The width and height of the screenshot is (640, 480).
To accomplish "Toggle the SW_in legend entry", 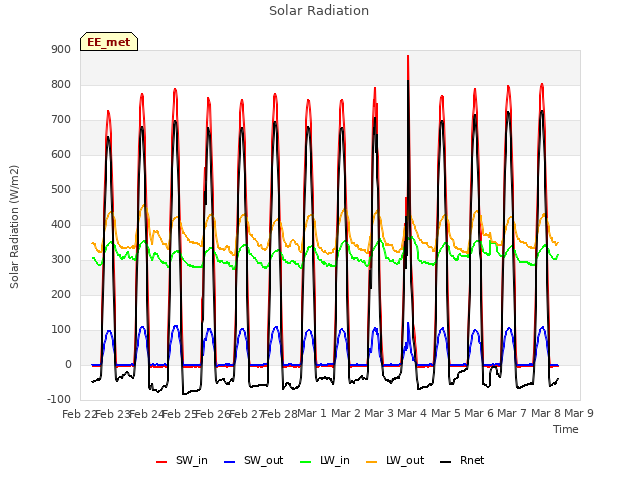I will pos(182,461).
